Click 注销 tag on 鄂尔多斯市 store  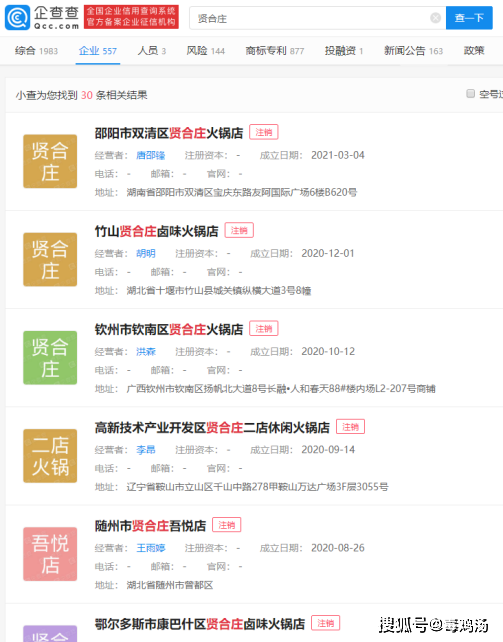[325, 623]
